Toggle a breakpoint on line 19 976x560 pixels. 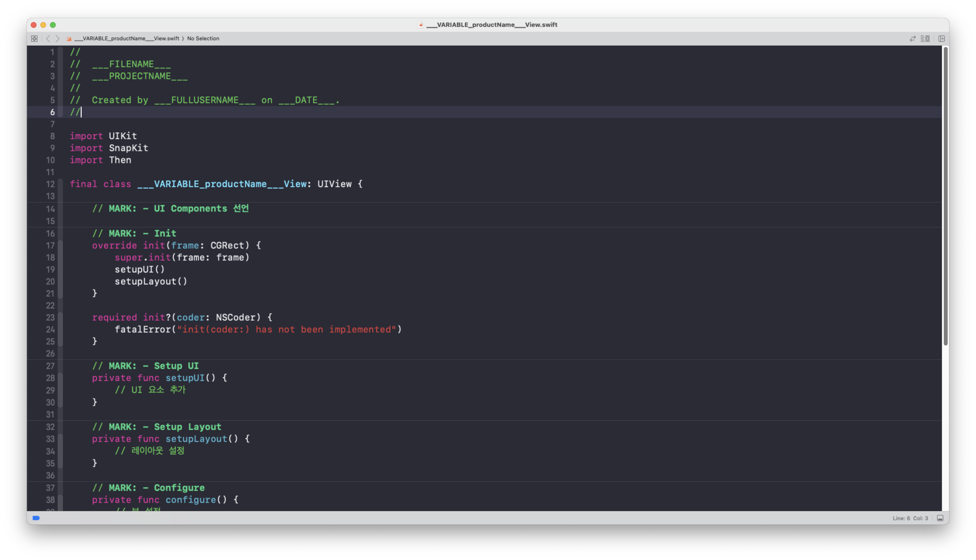coord(50,269)
